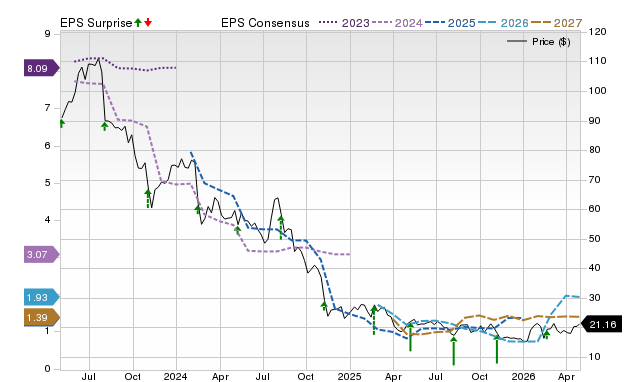Select the November 2025 green surprise arrow
This screenshot has width=640, height=382.
tap(497, 349)
